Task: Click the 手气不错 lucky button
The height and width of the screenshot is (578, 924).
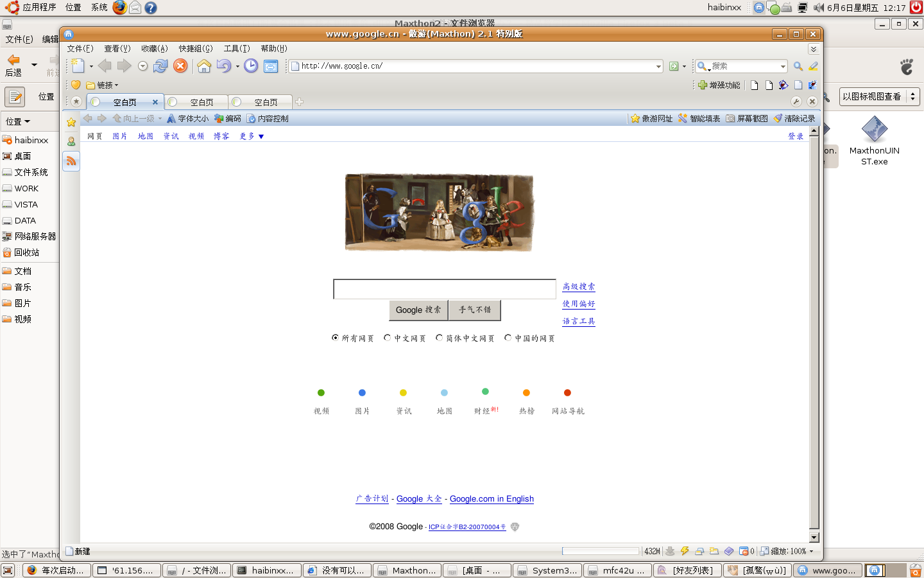Action: 475,310
